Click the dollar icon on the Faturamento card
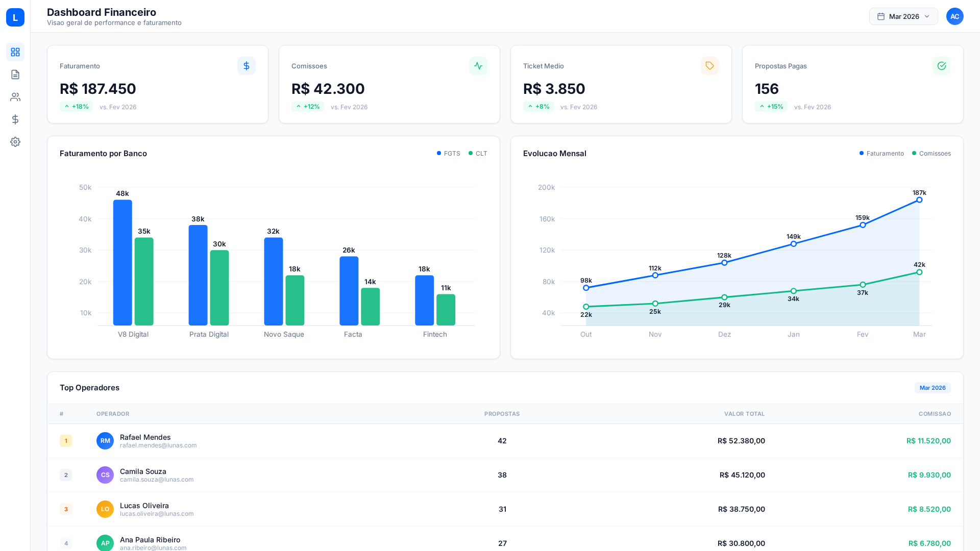The width and height of the screenshot is (980, 551). pos(247,66)
